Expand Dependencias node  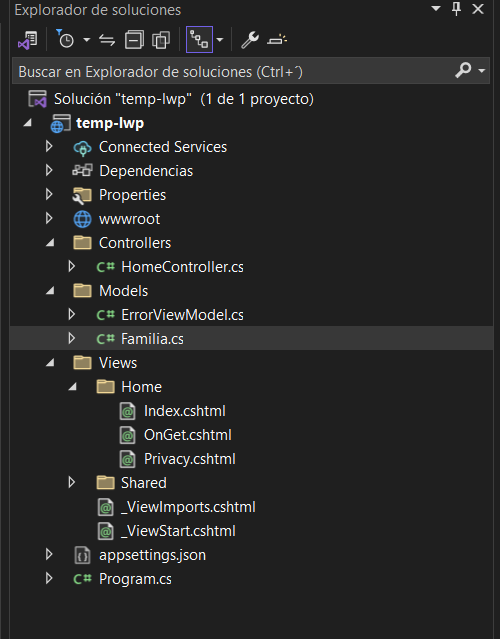point(49,170)
